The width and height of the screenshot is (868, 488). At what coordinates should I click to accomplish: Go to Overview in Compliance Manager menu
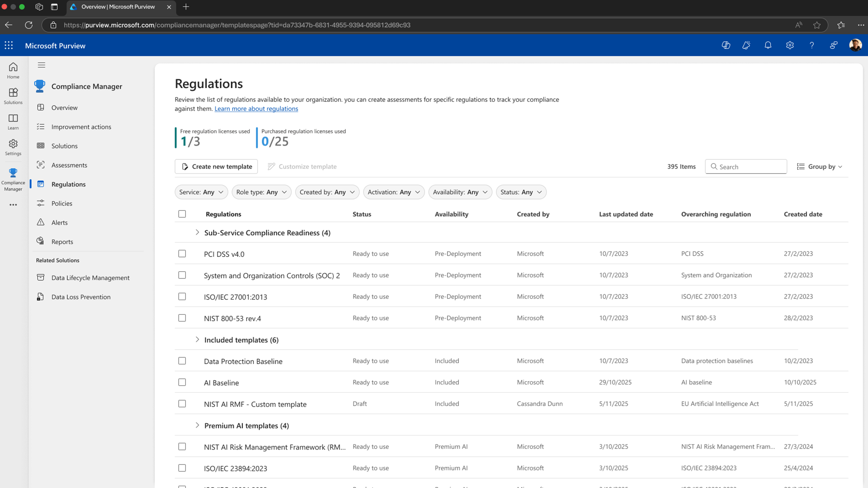point(64,108)
